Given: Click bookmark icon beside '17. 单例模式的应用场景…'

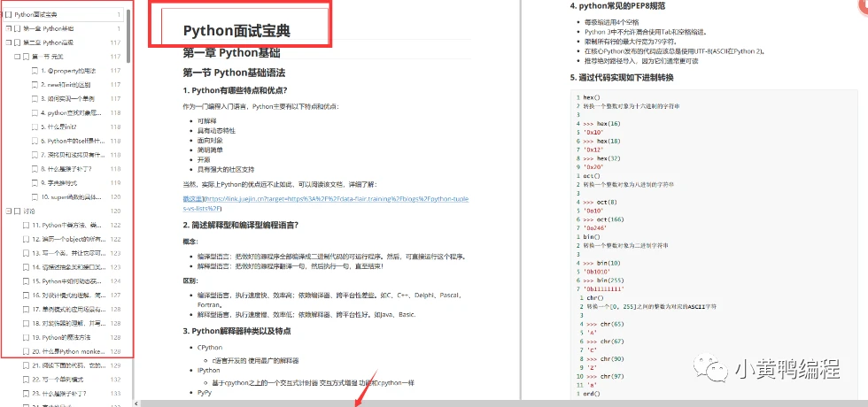Looking at the screenshot, I should tap(26, 309).
